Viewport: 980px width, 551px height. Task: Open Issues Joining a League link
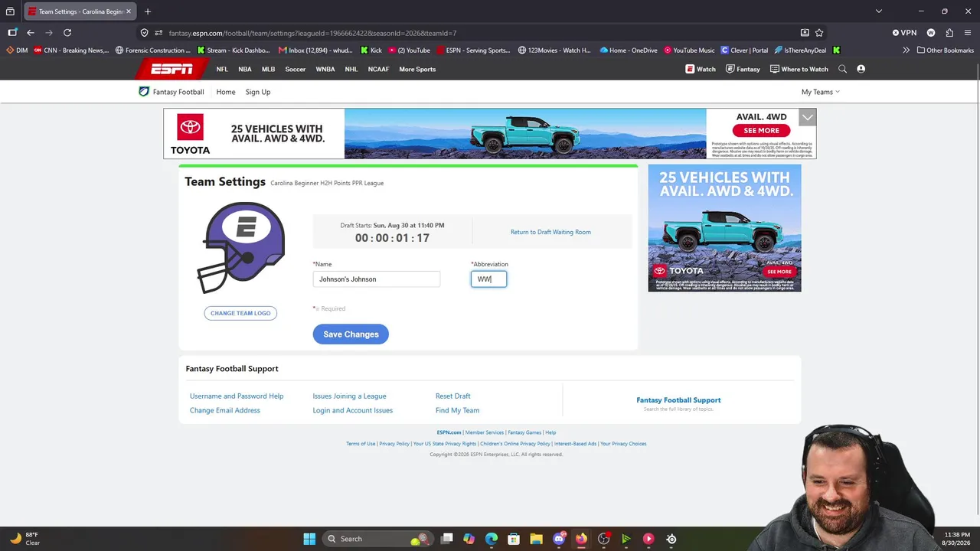(x=349, y=396)
